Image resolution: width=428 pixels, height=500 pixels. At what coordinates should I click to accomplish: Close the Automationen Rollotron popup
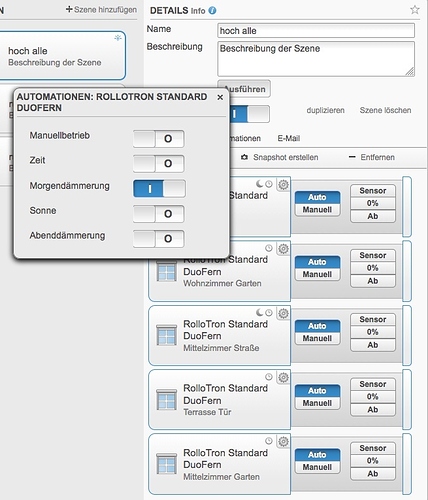click(220, 97)
